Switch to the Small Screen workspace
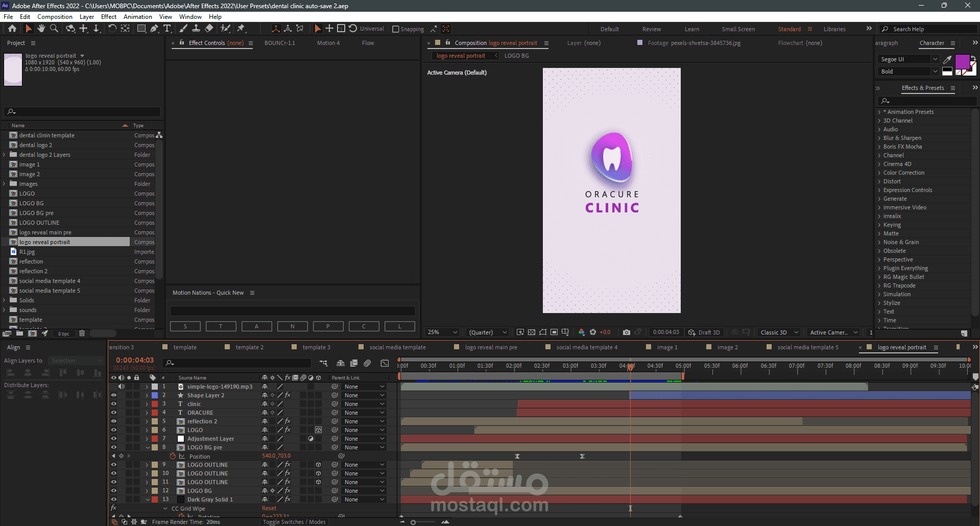Image resolution: width=980 pixels, height=526 pixels. tap(738, 29)
